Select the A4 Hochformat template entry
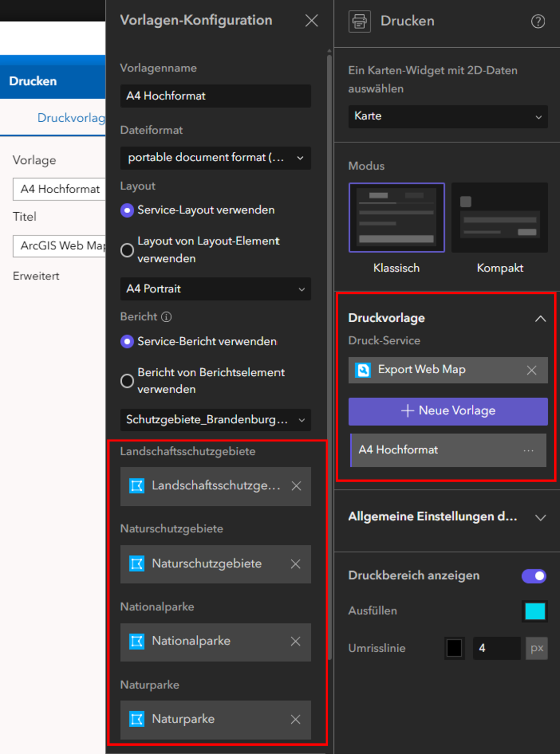 pos(448,450)
